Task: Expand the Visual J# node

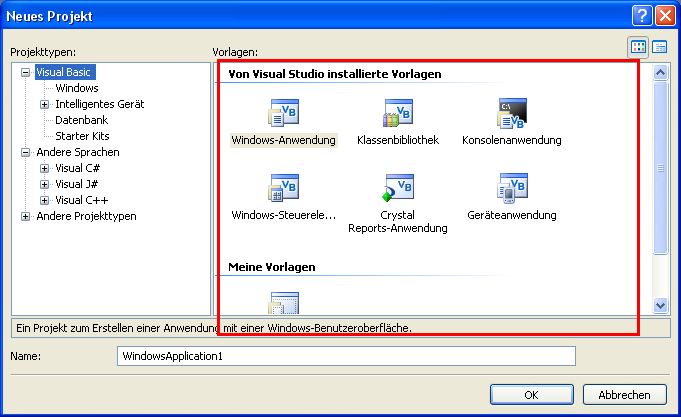Action: (44, 184)
